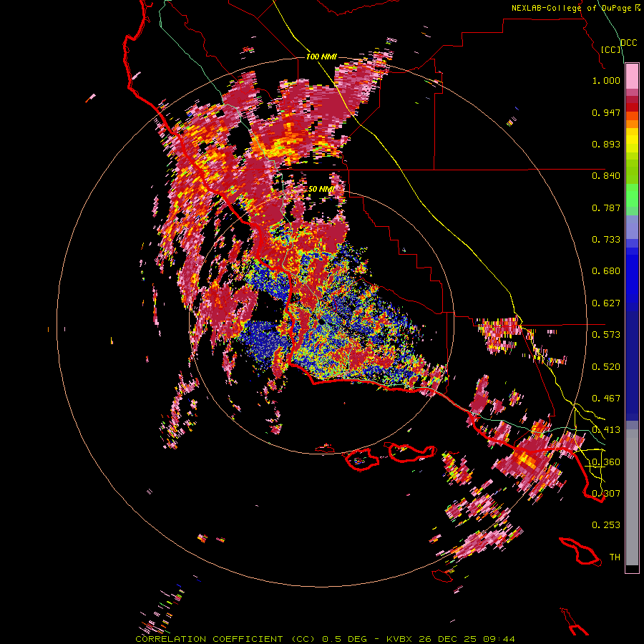Click the 0.733 legend value
644x644 pixels.
[606, 240]
